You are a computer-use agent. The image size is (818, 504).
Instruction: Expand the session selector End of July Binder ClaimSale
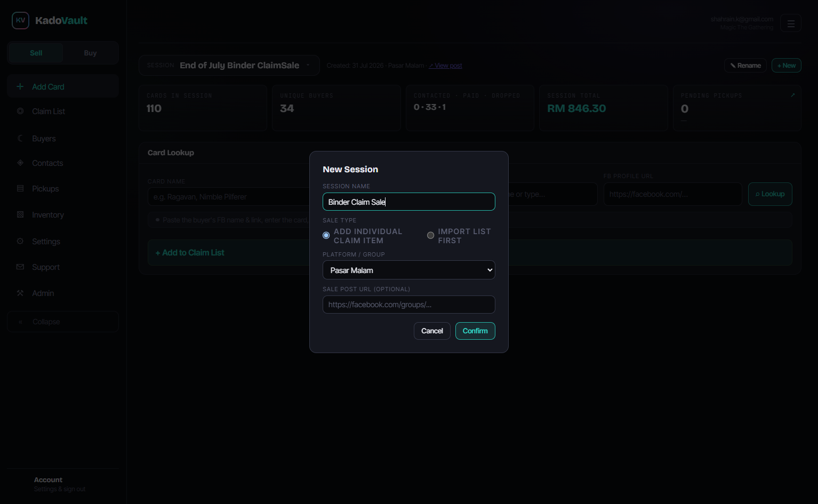(x=229, y=65)
